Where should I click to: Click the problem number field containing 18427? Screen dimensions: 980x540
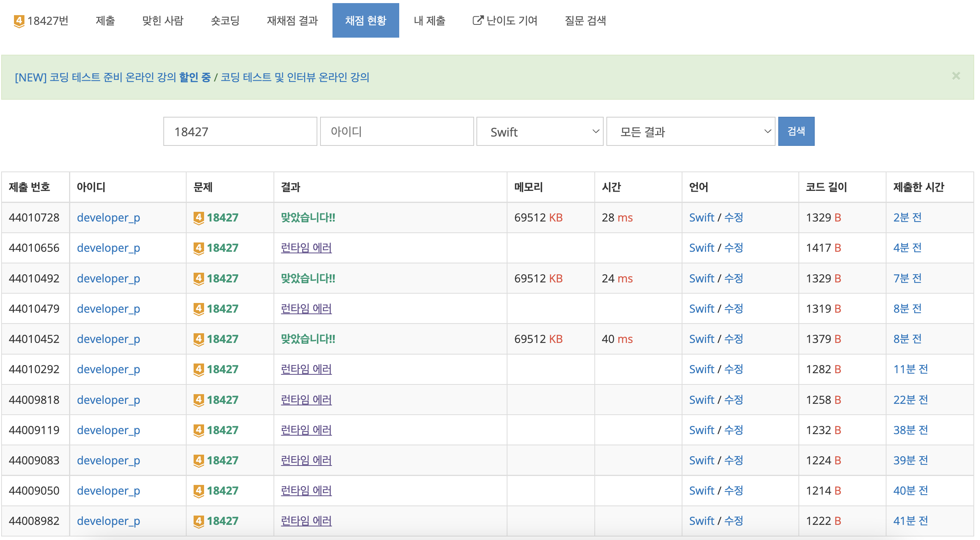coord(240,132)
